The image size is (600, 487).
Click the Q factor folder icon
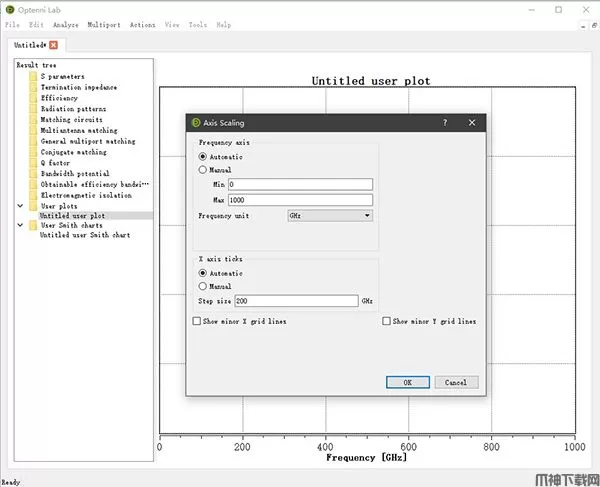click(x=33, y=163)
